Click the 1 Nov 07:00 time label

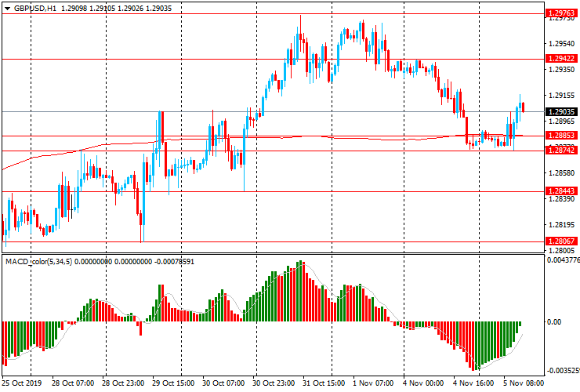point(372,384)
